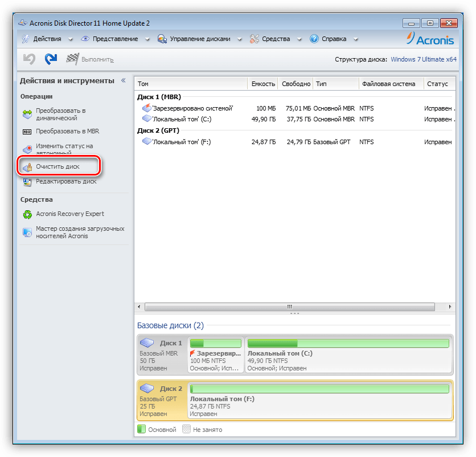Select the Диск 2 (GPT) group header

158,130
